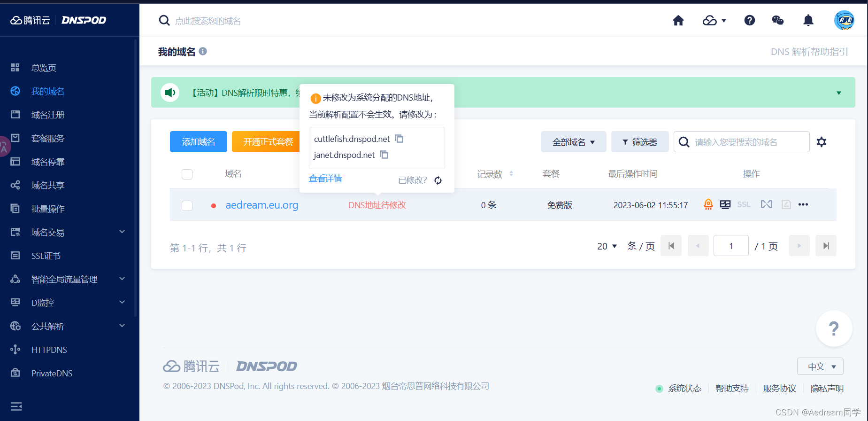The width and height of the screenshot is (868, 421).
Task: Open more actions ellipsis for aedream.eu.org
Action: [803, 204]
